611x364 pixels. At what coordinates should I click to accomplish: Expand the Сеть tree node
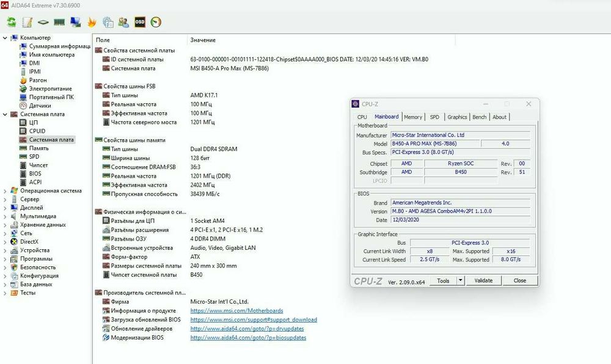tap(5, 233)
